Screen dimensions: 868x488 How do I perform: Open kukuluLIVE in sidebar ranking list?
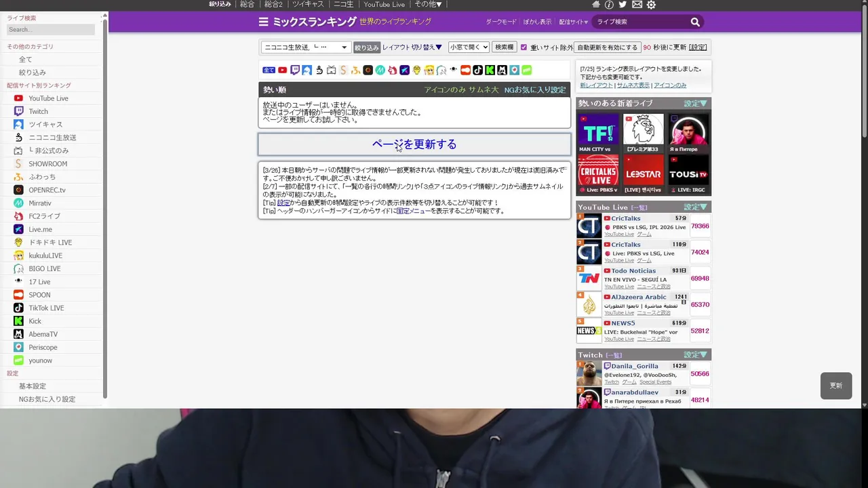point(45,256)
